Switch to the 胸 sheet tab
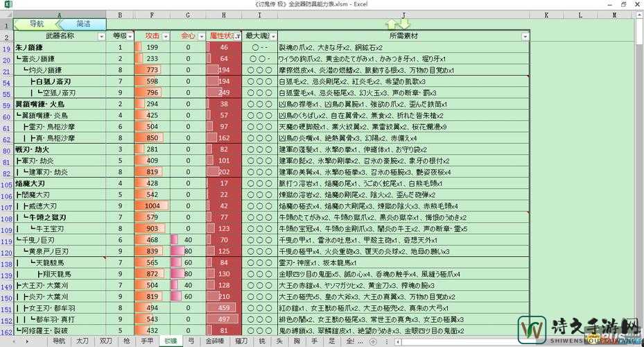This screenshot has height=347, width=644. (x=297, y=341)
